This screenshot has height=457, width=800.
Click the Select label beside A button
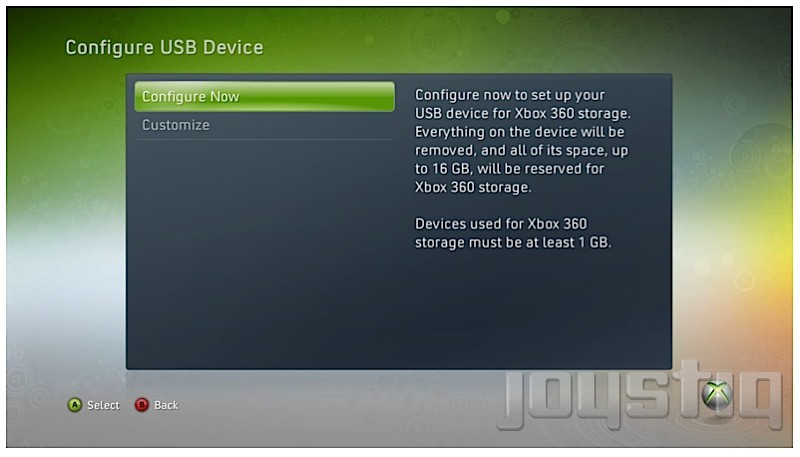(103, 405)
